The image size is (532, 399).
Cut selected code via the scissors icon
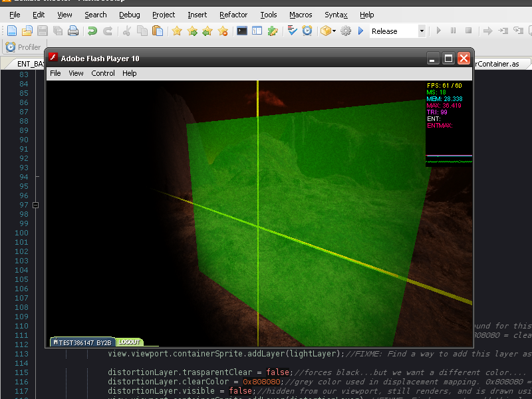(x=126, y=30)
